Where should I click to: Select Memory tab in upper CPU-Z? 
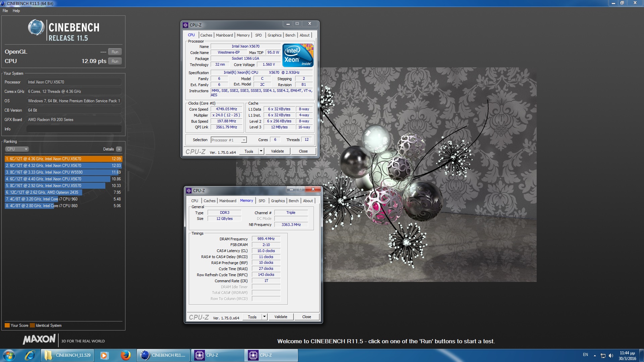tap(243, 35)
